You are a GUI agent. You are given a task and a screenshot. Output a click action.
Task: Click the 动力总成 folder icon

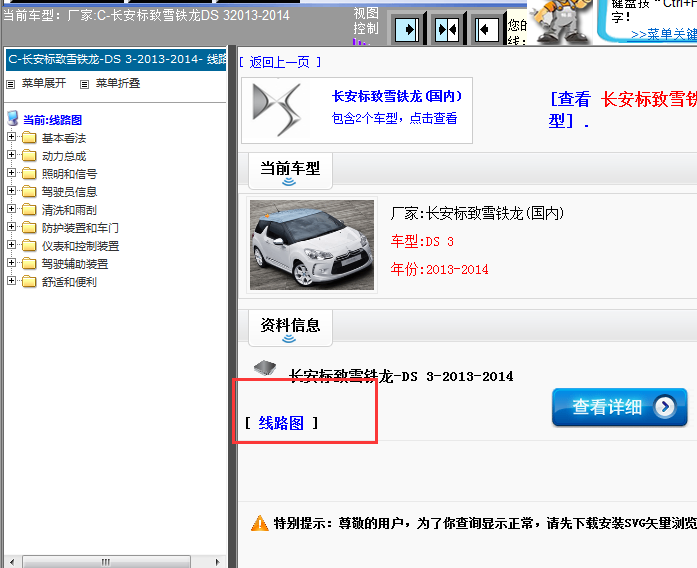[x=29, y=156]
